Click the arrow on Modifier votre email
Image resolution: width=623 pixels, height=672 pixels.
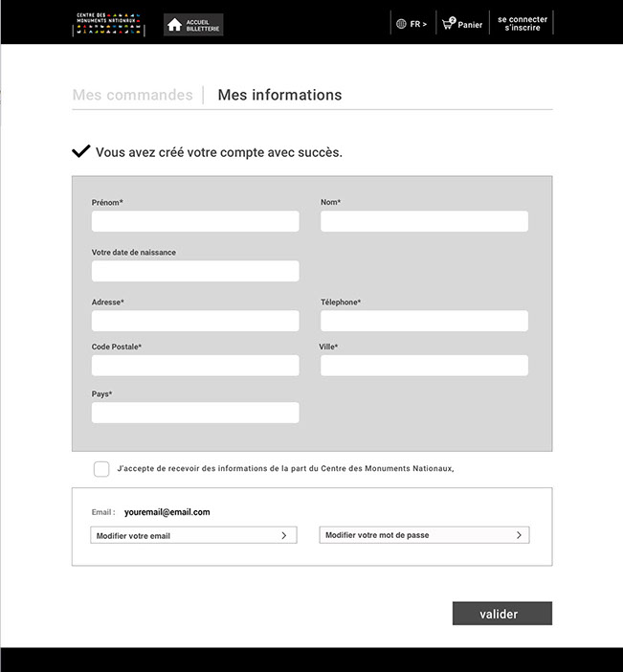pos(283,535)
